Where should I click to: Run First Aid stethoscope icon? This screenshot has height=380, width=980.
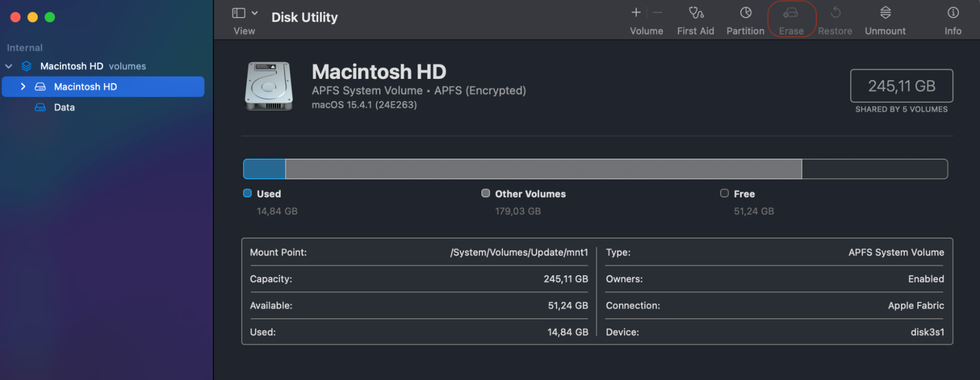click(x=696, y=13)
